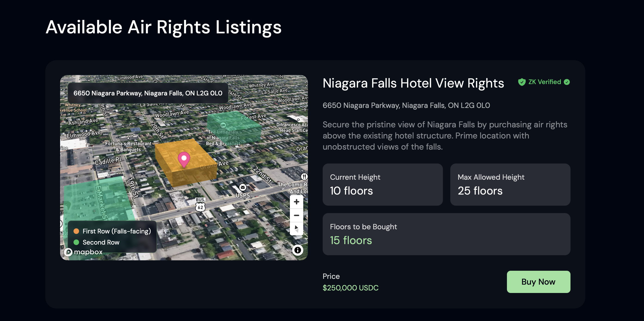Select the orange highlighted building block

186,163
